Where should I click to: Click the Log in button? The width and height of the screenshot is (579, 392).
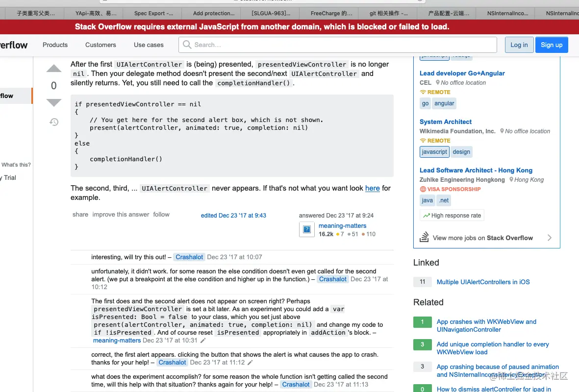pyautogui.click(x=519, y=45)
